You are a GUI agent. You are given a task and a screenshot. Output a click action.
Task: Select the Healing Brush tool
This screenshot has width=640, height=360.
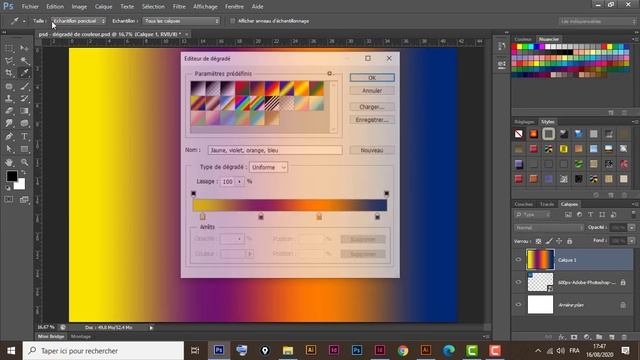[9, 86]
